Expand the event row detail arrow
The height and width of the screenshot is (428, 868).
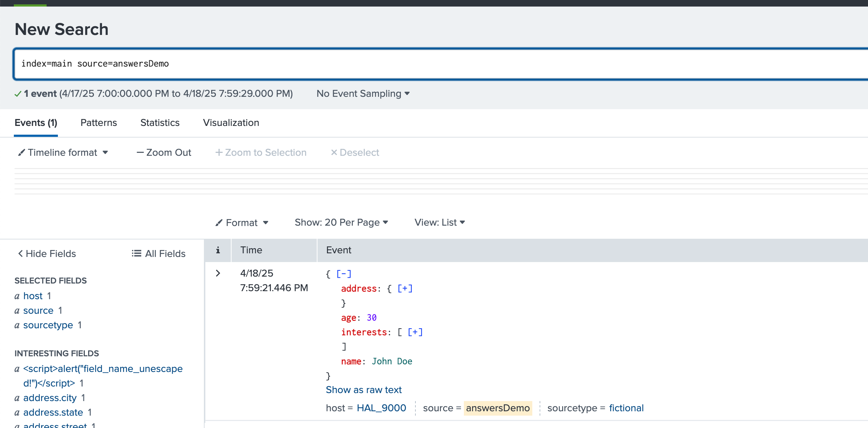click(218, 273)
